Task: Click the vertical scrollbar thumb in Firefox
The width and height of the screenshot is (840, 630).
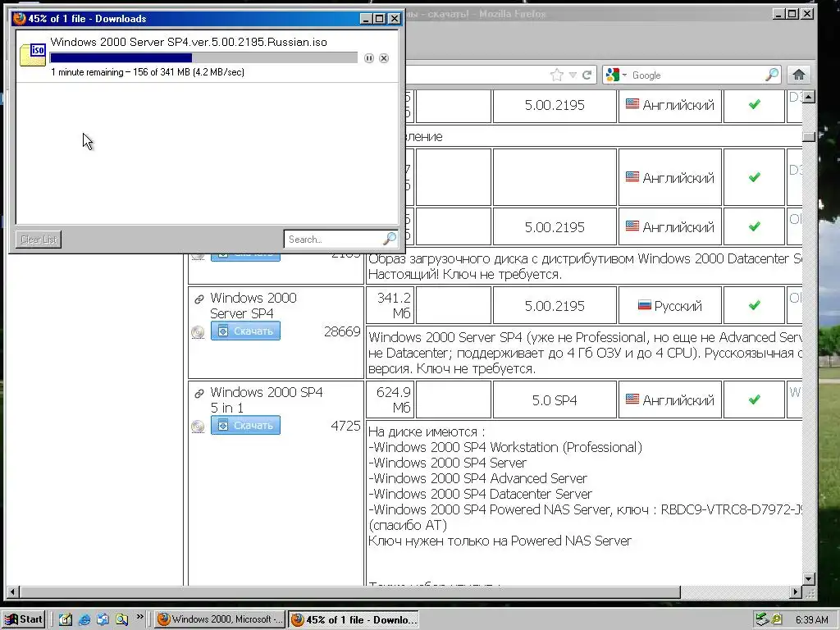Action: click(809, 137)
